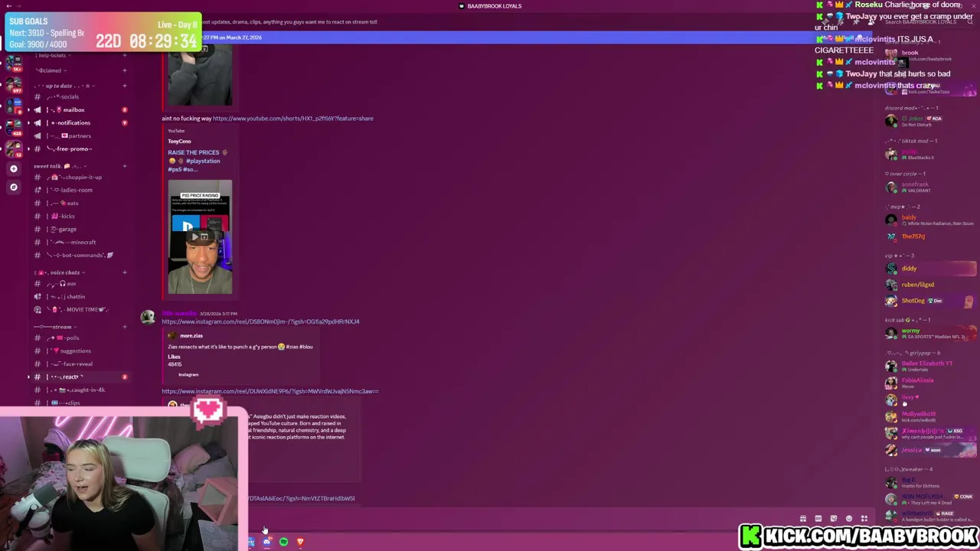Open member Mollywilko18 profile

click(930, 416)
